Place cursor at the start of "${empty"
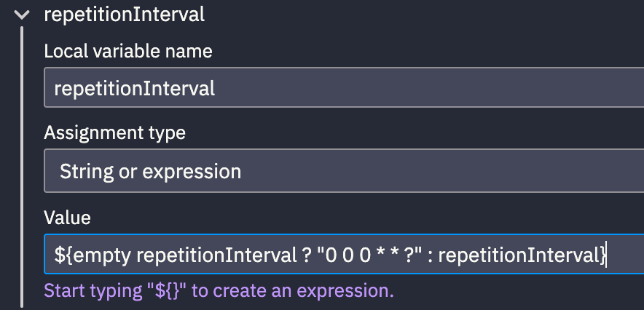 coord(55,255)
